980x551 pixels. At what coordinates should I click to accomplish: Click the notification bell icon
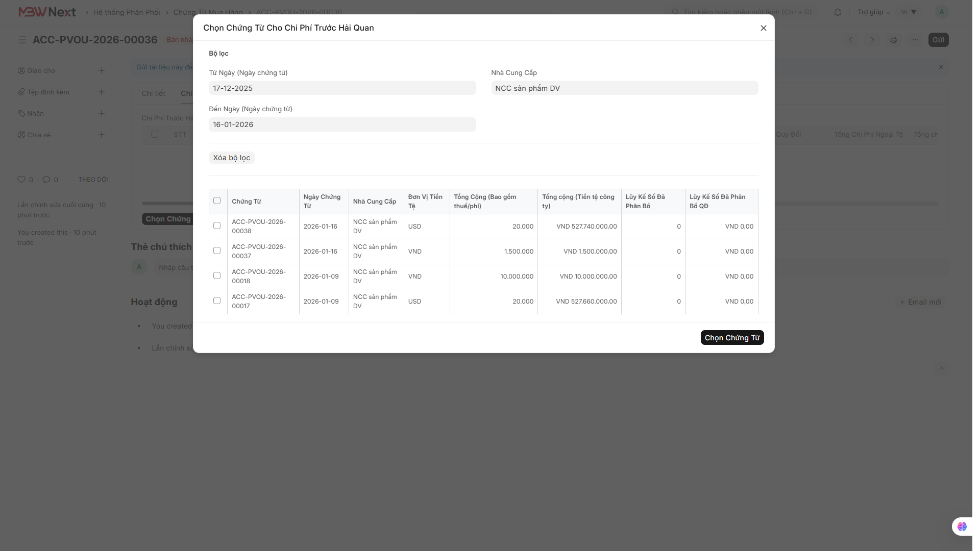tap(838, 12)
